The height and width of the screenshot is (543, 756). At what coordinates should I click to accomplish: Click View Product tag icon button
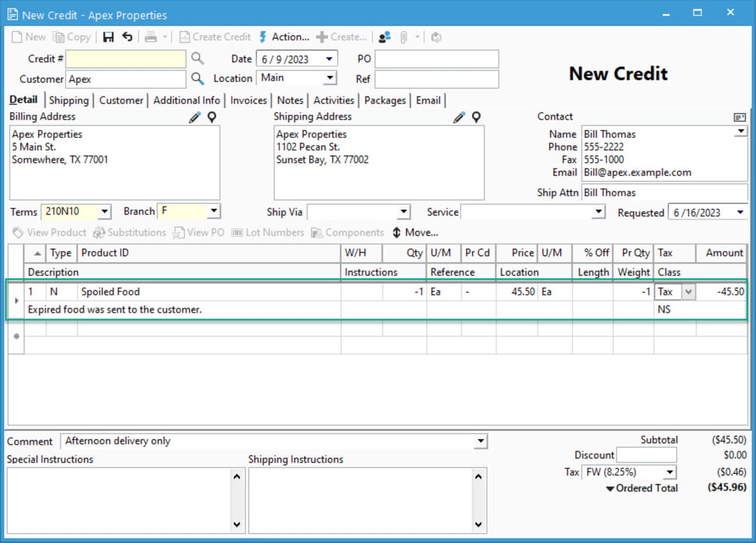click(x=49, y=232)
